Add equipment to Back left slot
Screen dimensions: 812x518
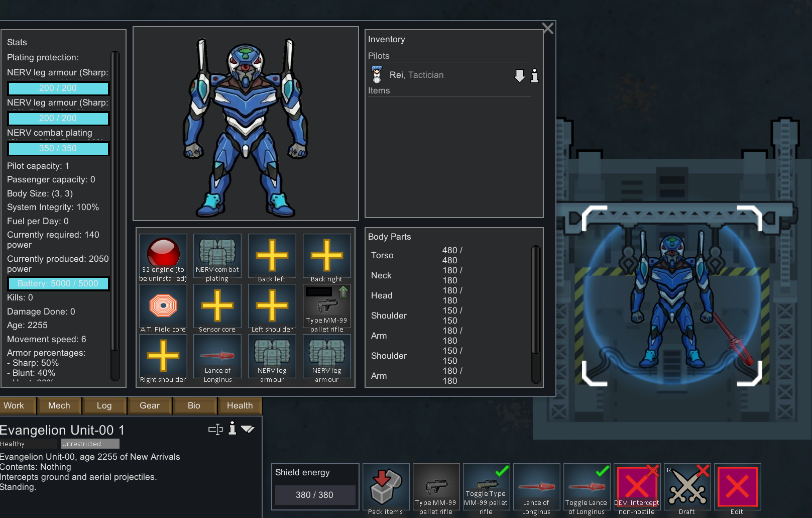272,258
